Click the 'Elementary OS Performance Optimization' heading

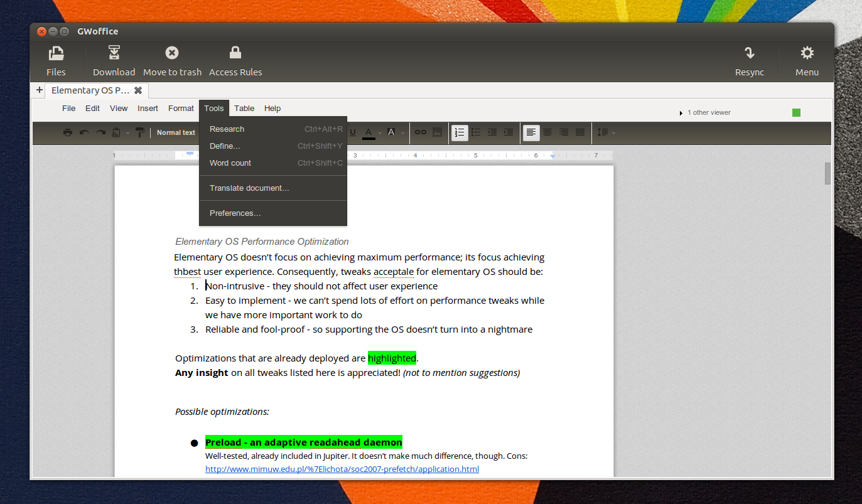point(262,242)
